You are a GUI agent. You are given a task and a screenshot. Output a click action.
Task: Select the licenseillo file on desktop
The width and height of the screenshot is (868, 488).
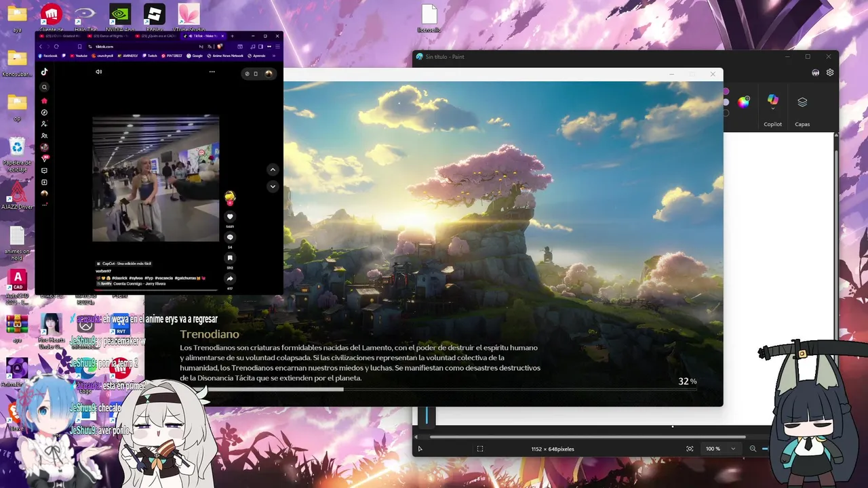[x=429, y=18]
